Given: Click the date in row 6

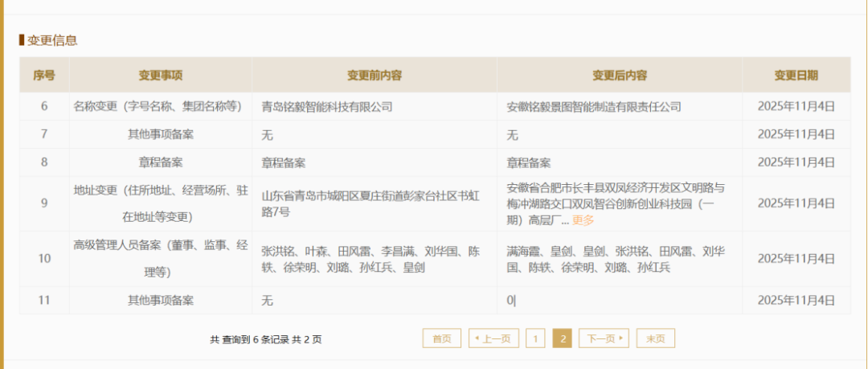Looking at the screenshot, I should click(x=796, y=106).
